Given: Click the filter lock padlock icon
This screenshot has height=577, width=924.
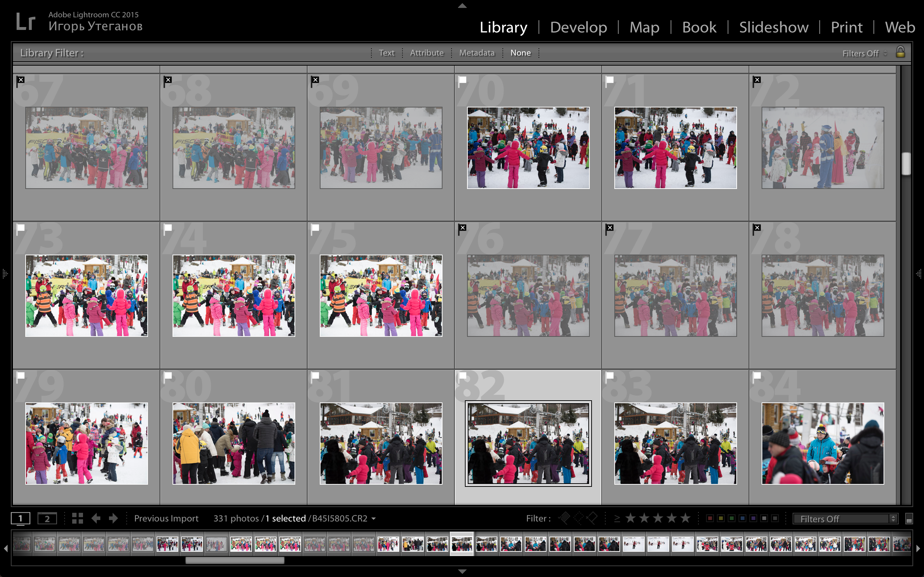Looking at the screenshot, I should (x=900, y=52).
